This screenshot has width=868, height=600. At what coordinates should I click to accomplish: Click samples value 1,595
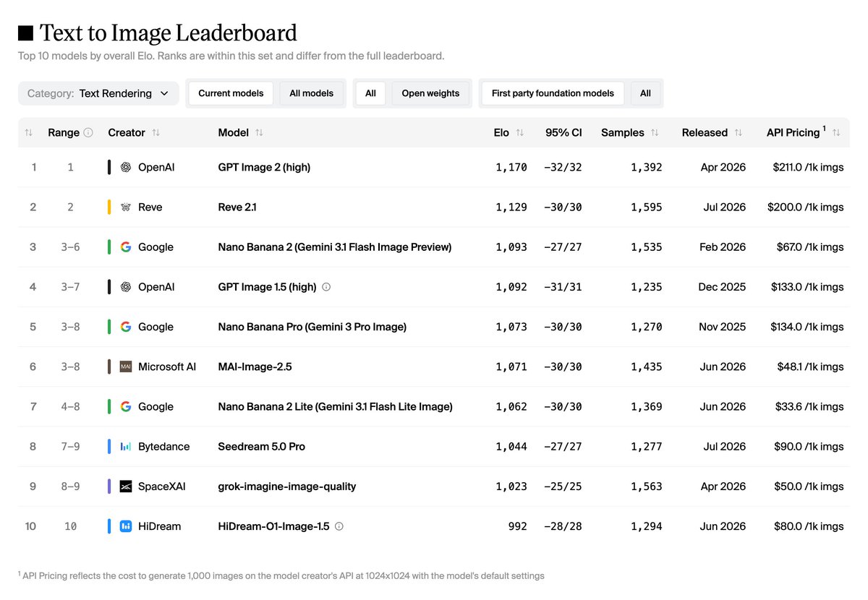pyautogui.click(x=647, y=207)
